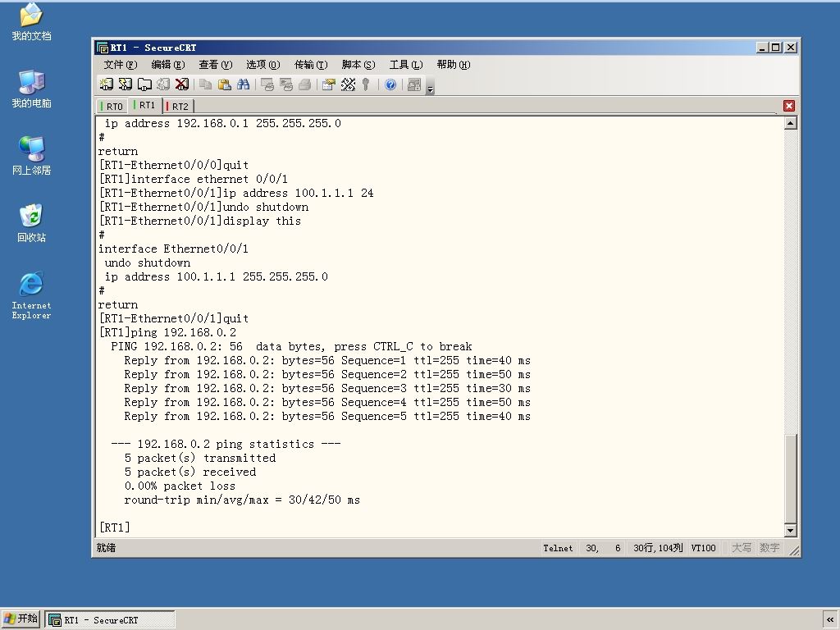
Task: Maximize the SecureCRT window
Action: coord(776,48)
